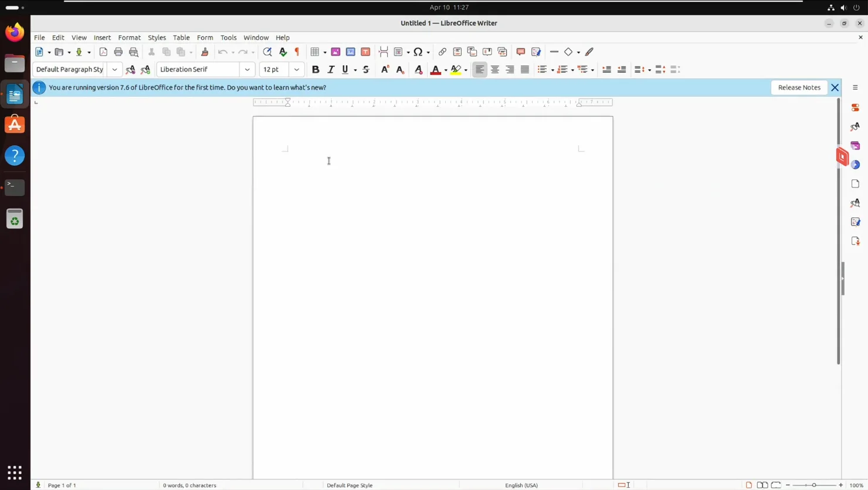Screen dimensions: 868x490
Task: Justify the paragraph text
Action: tap(525, 70)
